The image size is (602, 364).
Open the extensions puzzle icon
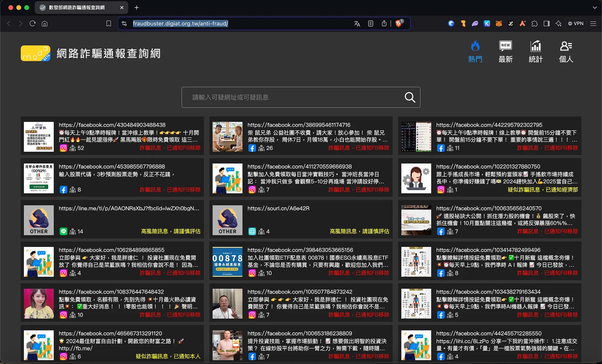[535, 23]
